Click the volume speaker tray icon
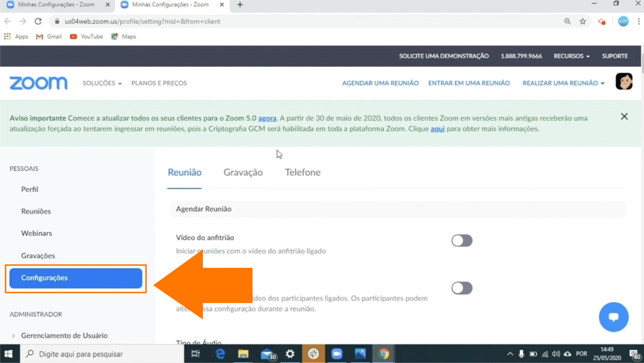644x363 pixels. point(556,354)
